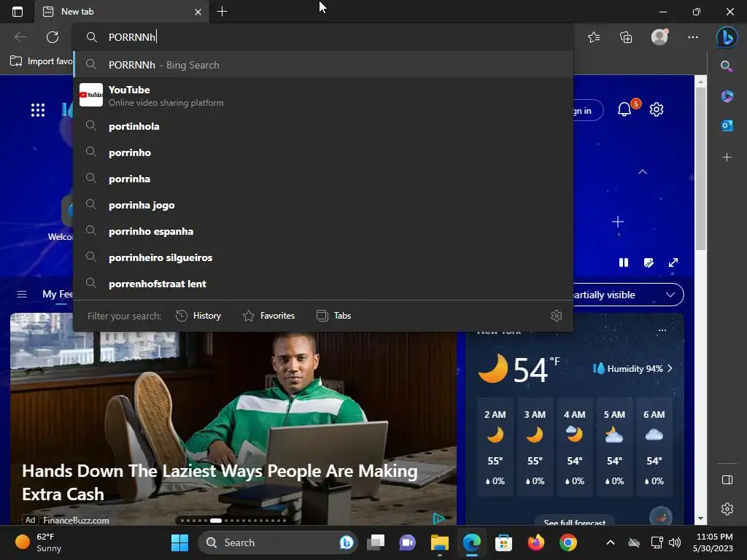747x560 pixels.
Task: Open the Favorites star list icon
Action: (x=594, y=37)
